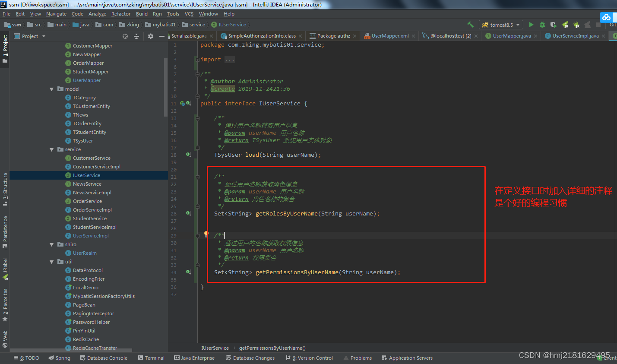This screenshot has height=364, width=617.
Task: Run with JRebel rocket icon
Action: tap(565, 25)
